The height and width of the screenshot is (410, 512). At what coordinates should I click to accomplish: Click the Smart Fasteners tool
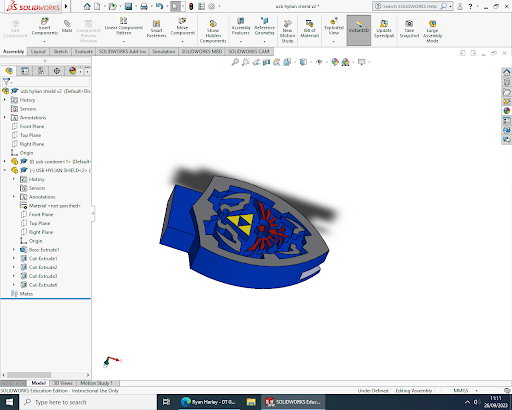click(156, 29)
